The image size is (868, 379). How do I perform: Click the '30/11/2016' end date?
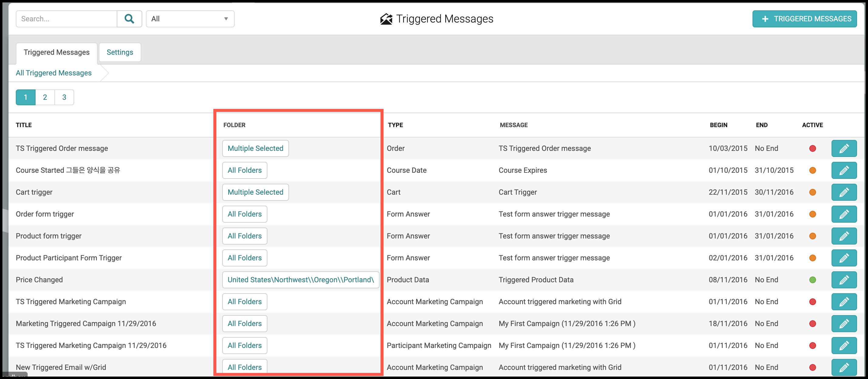(x=774, y=192)
